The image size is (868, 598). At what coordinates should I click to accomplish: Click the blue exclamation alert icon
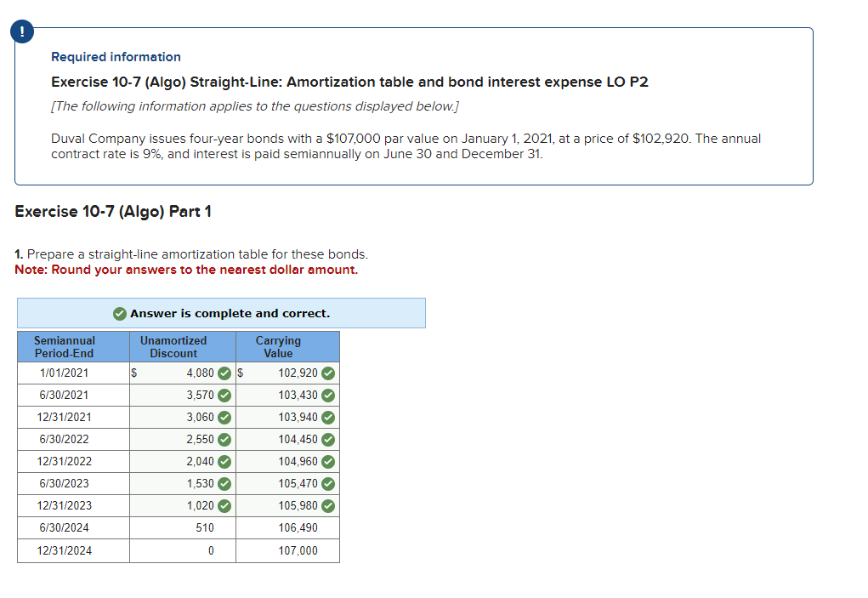[20, 31]
